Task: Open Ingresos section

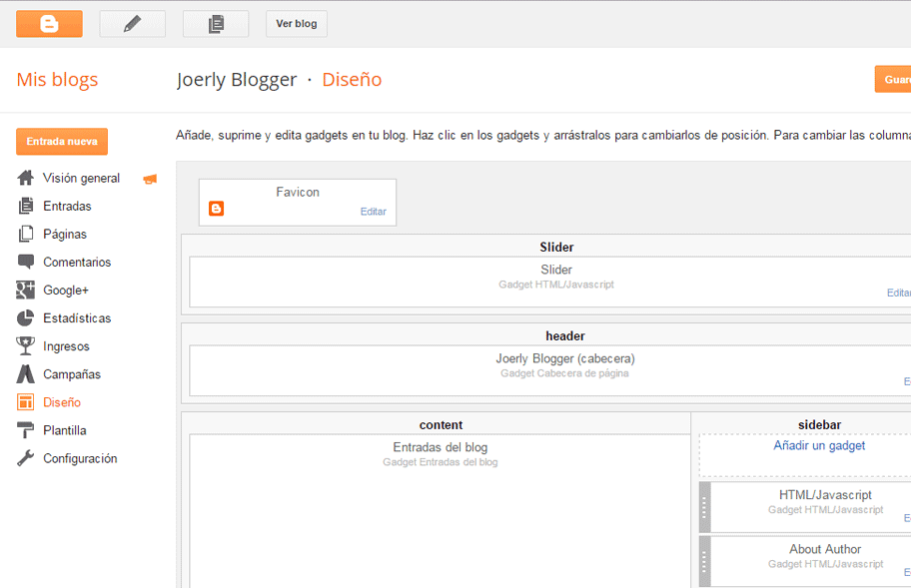Action: (66, 346)
